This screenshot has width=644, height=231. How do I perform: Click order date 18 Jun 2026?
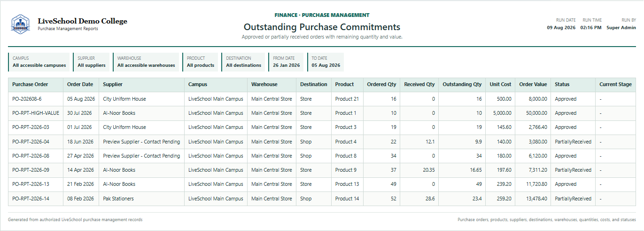(80, 142)
